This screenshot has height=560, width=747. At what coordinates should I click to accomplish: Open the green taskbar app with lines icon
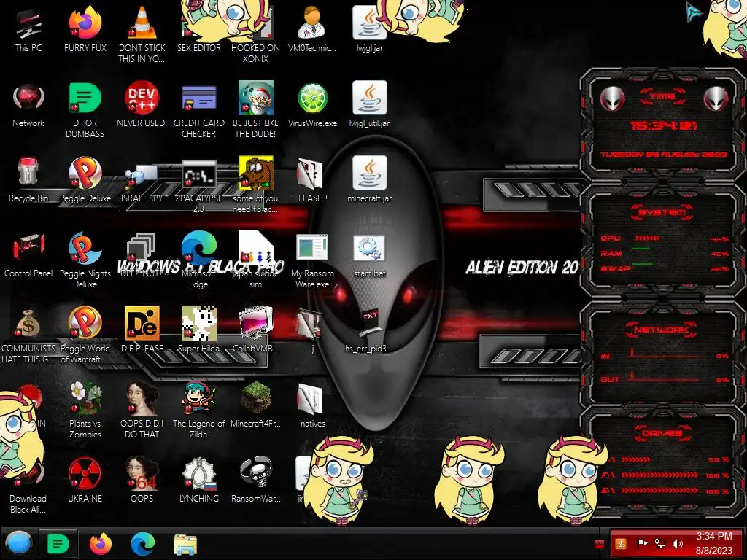pyautogui.click(x=58, y=543)
